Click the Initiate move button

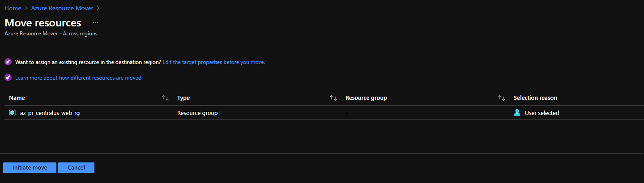click(x=30, y=168)
